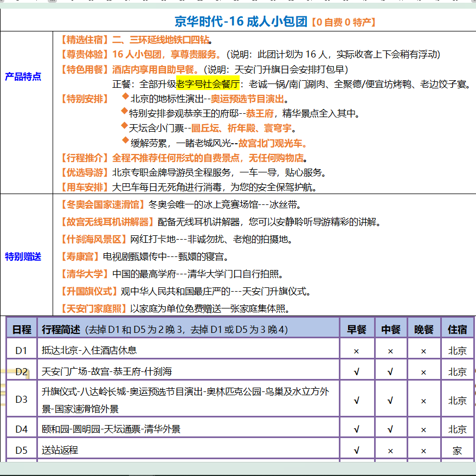Click the lunch checkmark in row D4

[390, 429]
